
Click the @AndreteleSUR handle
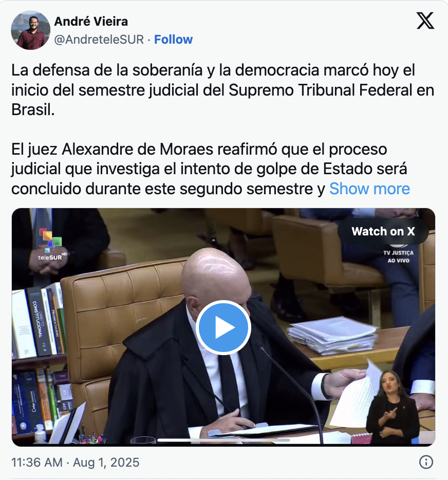pyautogui.click(x=99, y=40)
